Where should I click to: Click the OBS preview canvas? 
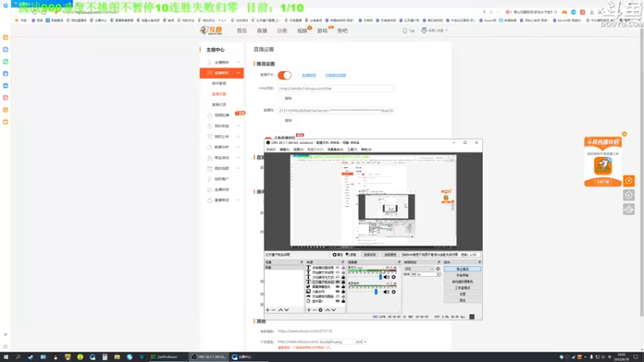click(374, 200)
